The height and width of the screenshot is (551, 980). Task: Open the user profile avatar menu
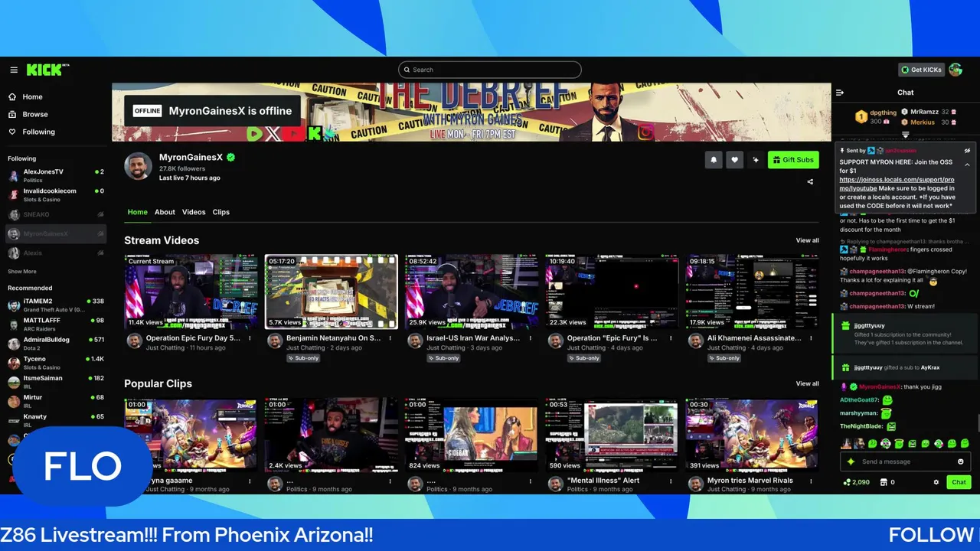955,70
